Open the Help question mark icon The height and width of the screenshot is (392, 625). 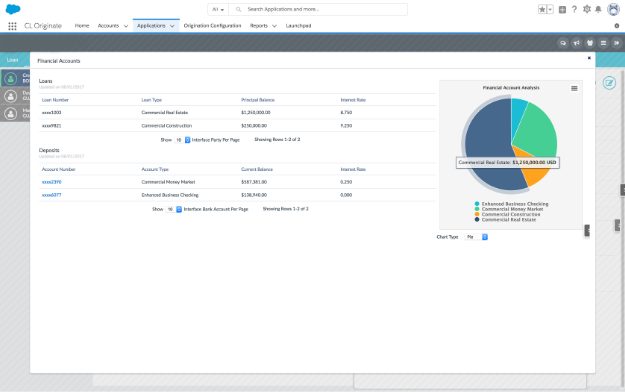click(x=574, y=9)
